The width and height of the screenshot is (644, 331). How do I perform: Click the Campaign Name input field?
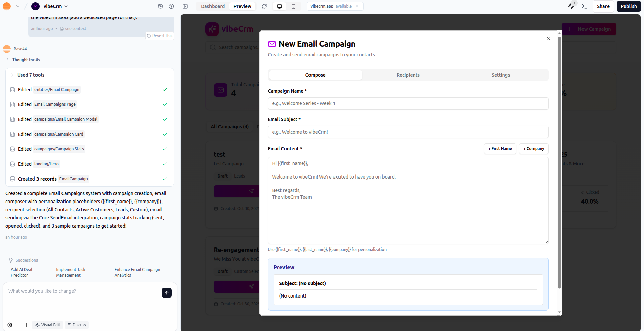point(408,103)
